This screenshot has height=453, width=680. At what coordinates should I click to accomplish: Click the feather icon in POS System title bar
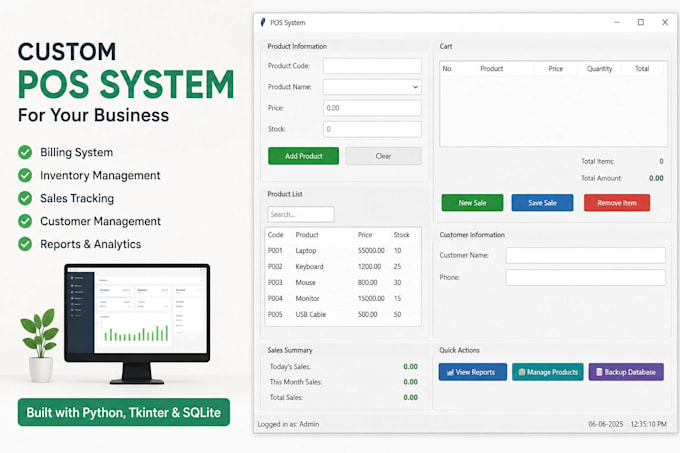click(x=262, y=23)
